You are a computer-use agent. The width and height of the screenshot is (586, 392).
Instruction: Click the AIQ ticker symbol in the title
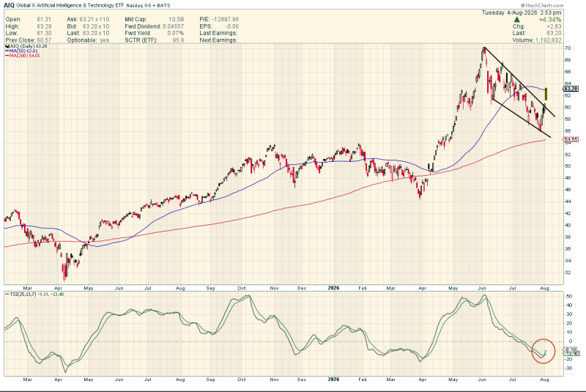(x=9, y=5)
